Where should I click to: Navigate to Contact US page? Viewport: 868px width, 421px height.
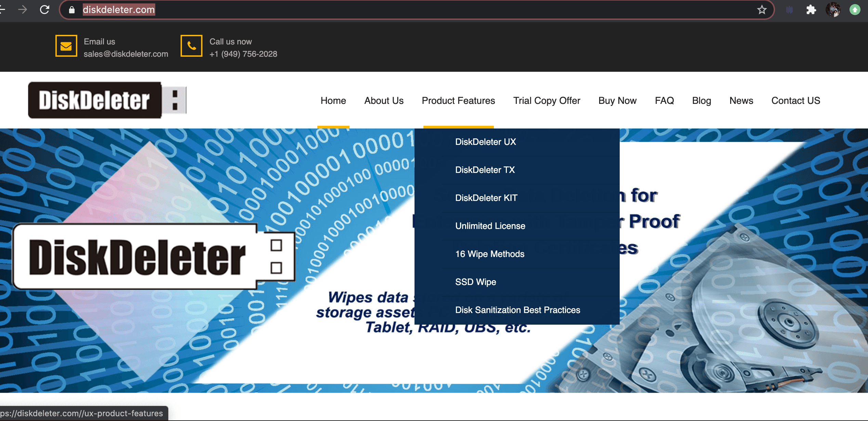click(795, 100)
